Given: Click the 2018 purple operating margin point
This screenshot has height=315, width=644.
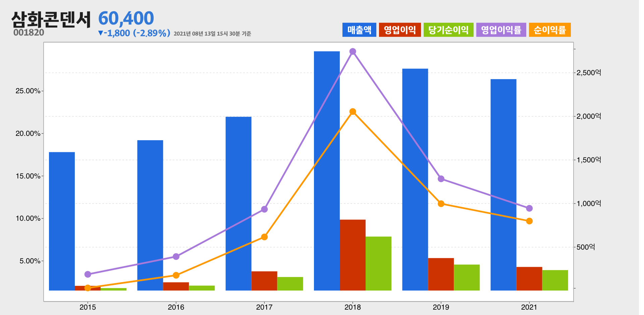Looking at the screenshot, I should pyautogui.click(x=353, y=51).
